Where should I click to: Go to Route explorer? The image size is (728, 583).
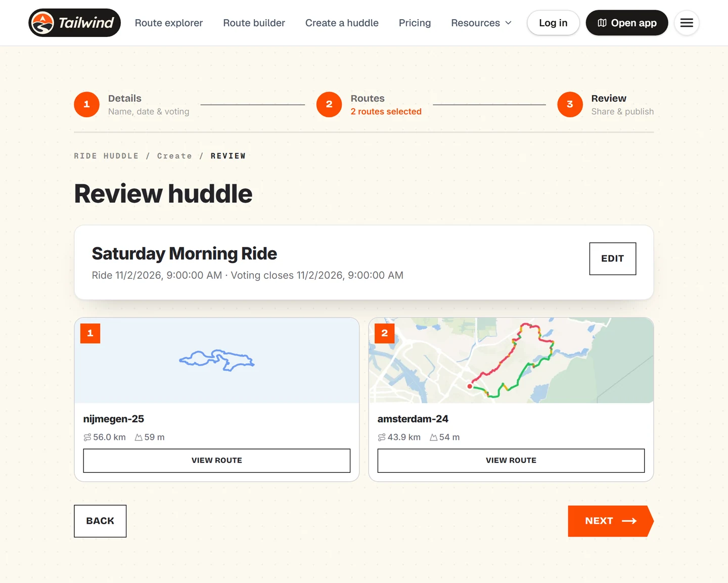point(169,23)
